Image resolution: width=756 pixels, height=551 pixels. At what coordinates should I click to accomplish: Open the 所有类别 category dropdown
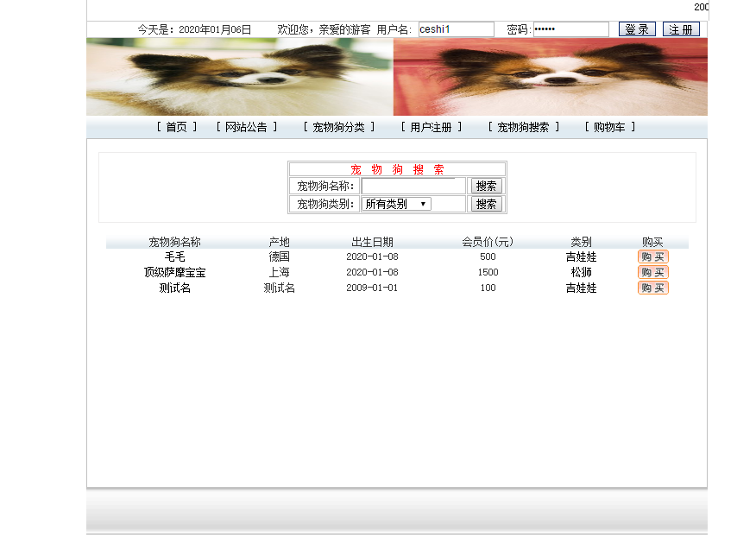[x=396, y=204]
